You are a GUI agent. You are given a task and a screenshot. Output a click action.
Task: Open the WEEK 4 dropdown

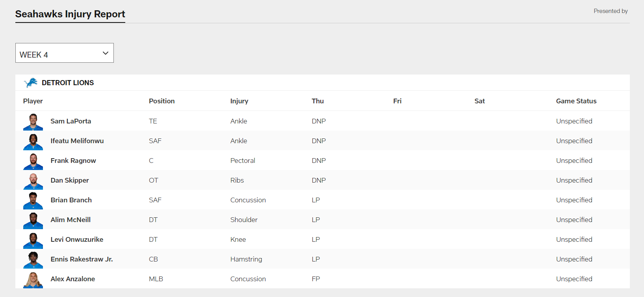[64, 53]
